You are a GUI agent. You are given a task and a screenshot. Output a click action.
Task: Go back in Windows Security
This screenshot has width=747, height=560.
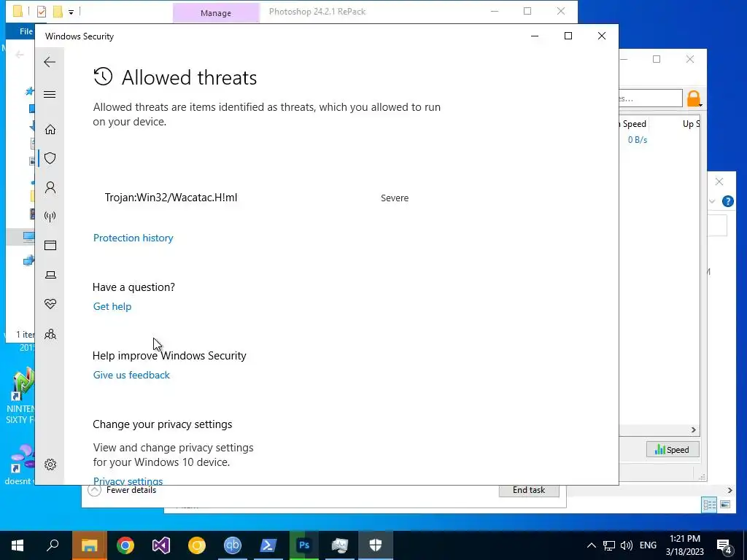click(x=50, y=62)
